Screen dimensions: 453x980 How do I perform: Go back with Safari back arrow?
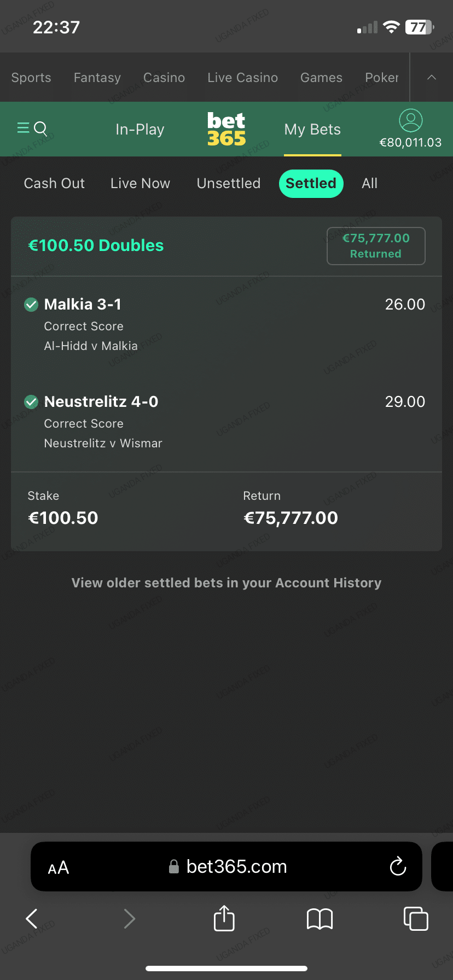32,919
